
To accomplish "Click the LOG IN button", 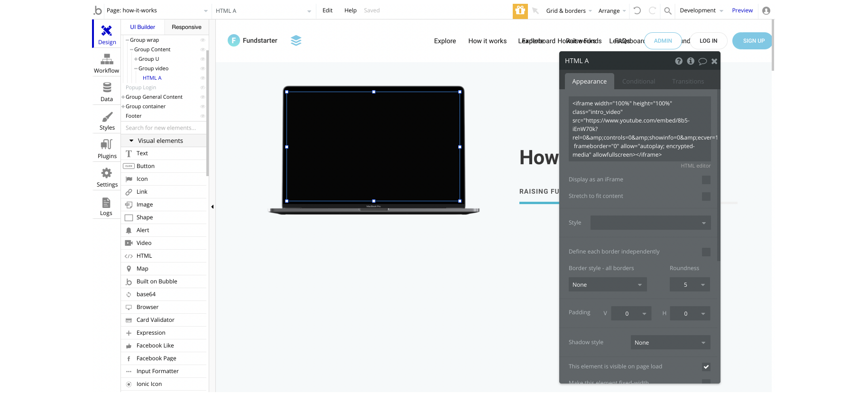I will [708, 41].
